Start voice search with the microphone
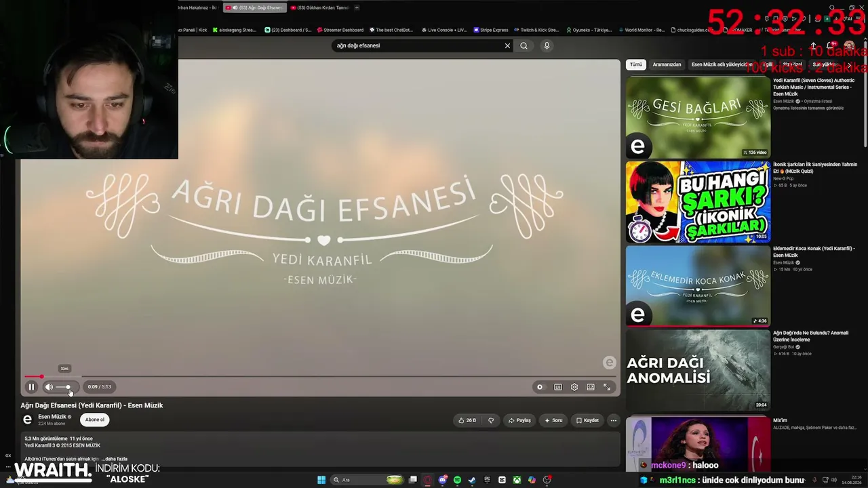Image resolution: width=868 pixels, height=488 pixels. pyautogui.click(x=547, y=45)
